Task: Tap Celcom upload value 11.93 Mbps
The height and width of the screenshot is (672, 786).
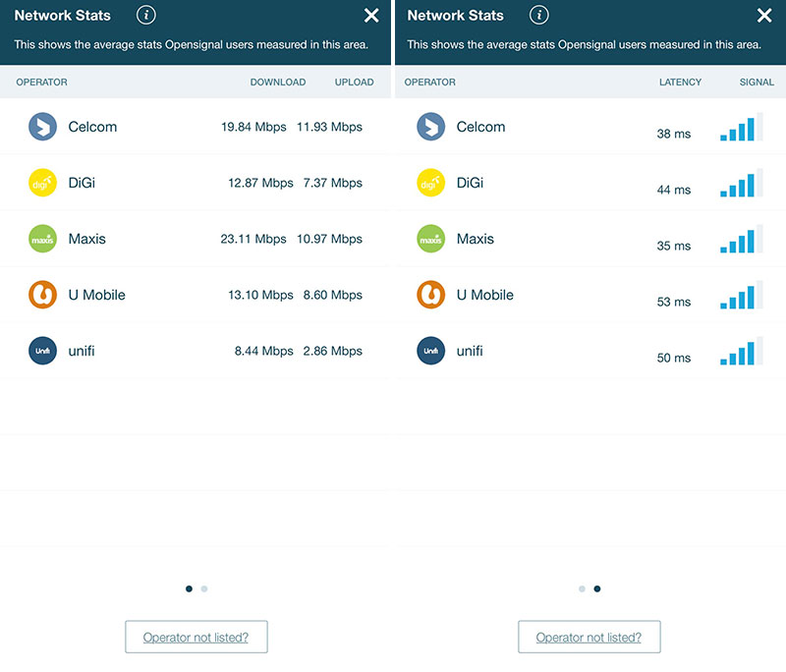Action: 329,127
